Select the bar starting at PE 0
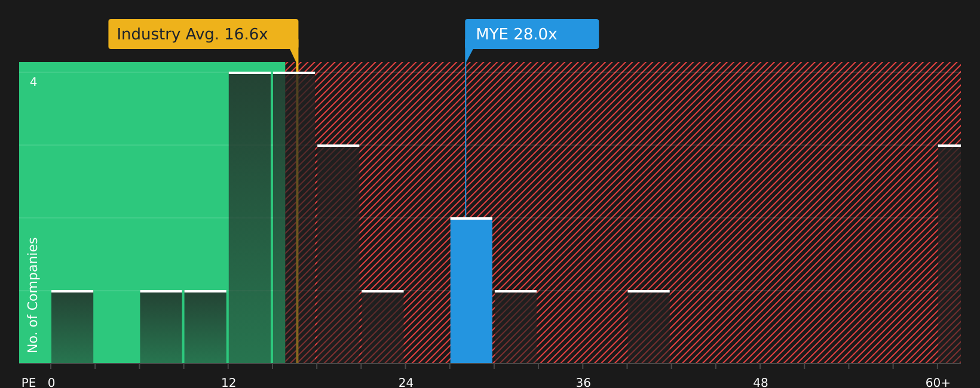Image resolution: width=980 pixels, height=388 pixels. [x=72, y=327]
